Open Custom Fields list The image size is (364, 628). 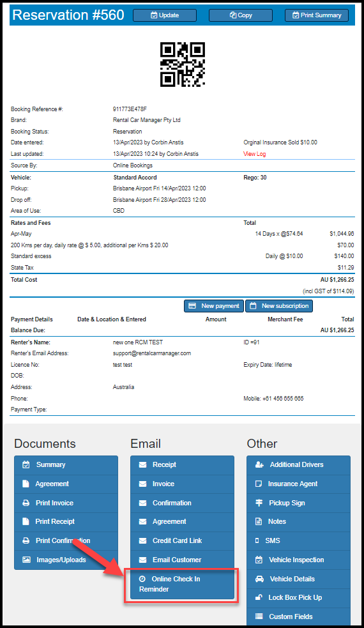tap(298, 617)
